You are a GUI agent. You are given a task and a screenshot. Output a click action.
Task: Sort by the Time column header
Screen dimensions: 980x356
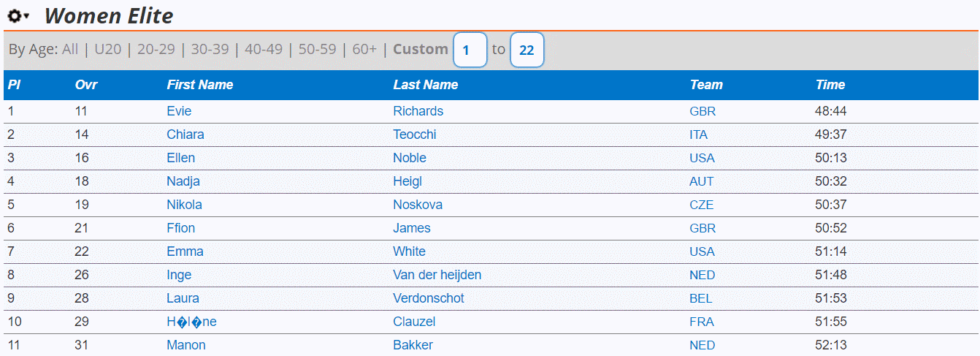point(830,85)
